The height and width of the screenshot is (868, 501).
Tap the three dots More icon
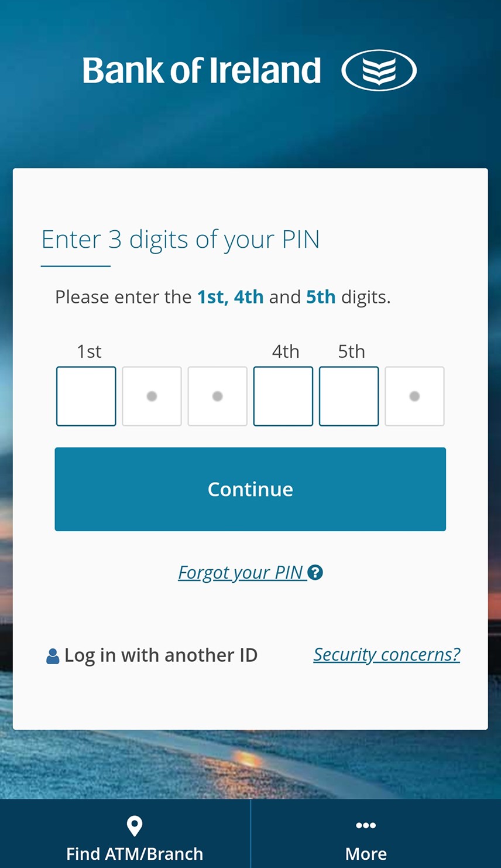tap(366, 825)
